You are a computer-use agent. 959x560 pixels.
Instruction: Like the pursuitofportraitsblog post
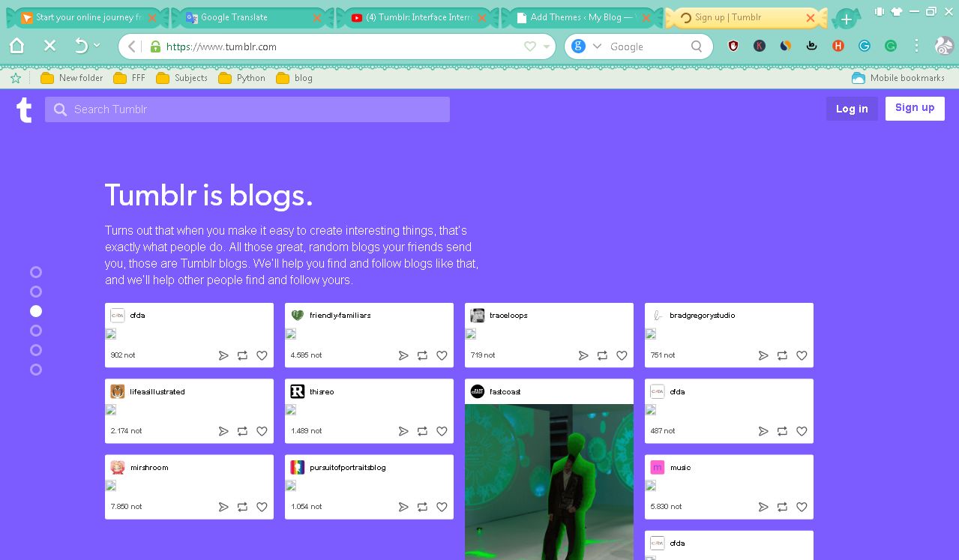click(441, 507)
